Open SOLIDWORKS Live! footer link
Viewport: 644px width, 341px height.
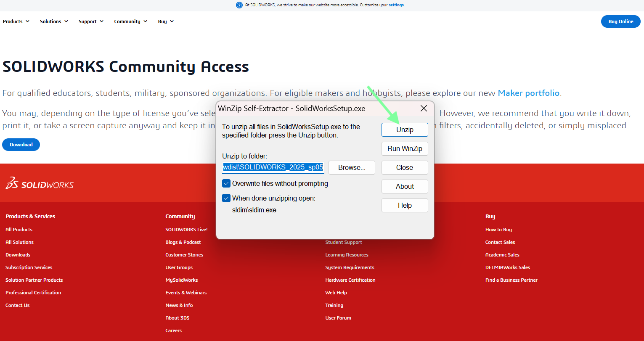point(186,230)
